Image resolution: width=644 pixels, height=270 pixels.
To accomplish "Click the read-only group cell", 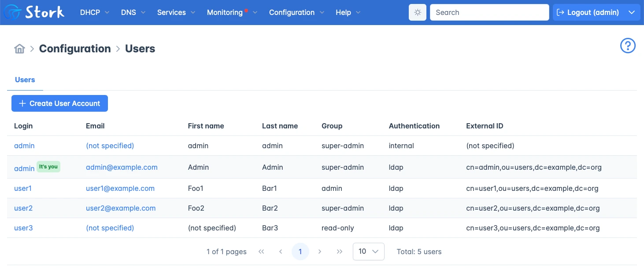I will click(x=338, y=228).
